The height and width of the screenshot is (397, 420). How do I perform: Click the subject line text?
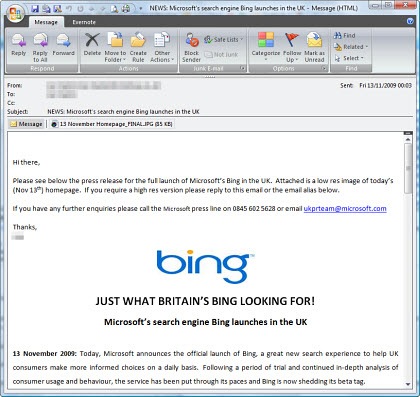[123, 112]
